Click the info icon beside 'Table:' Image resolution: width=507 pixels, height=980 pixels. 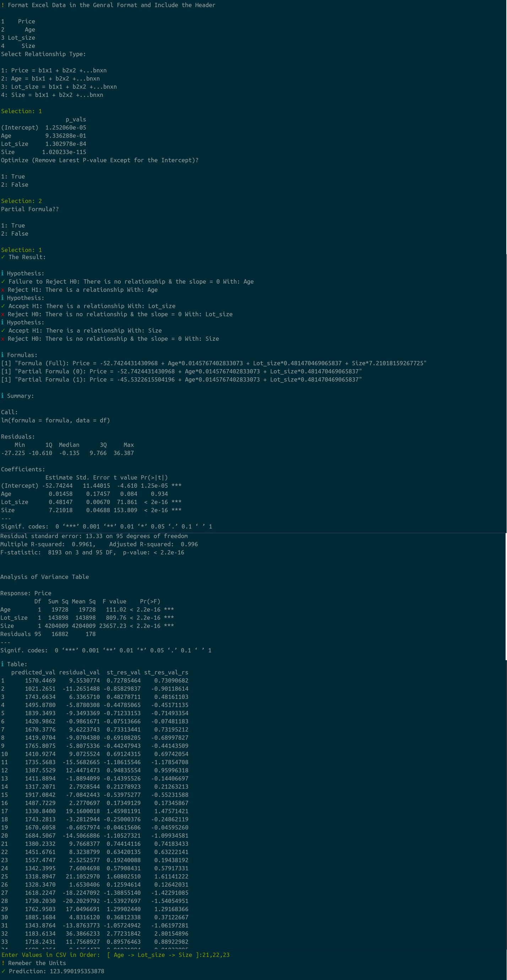tap(3, 664)
